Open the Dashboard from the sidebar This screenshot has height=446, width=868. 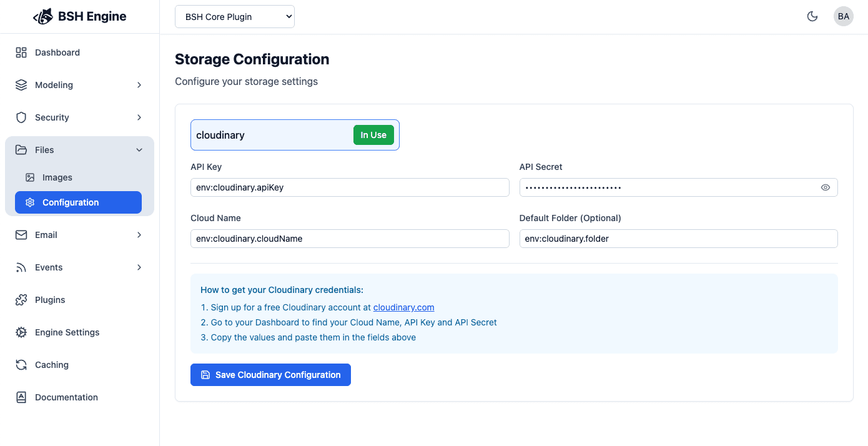click(x=57, y=52)
